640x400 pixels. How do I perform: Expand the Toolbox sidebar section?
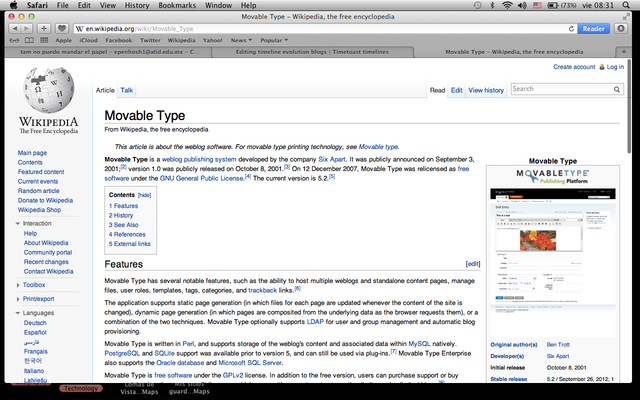coord(18,285)
